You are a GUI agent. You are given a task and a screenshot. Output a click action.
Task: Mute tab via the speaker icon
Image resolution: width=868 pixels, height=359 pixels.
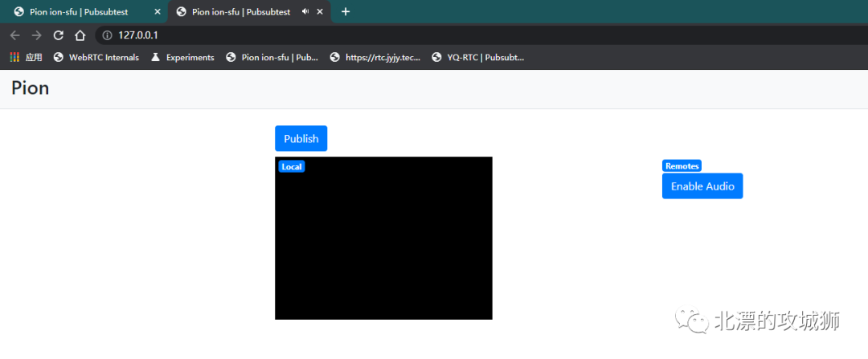point(305,11)
